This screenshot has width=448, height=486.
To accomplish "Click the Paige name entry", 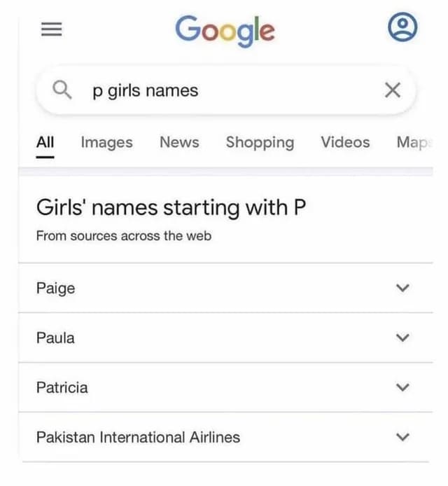I will (56, 289).
